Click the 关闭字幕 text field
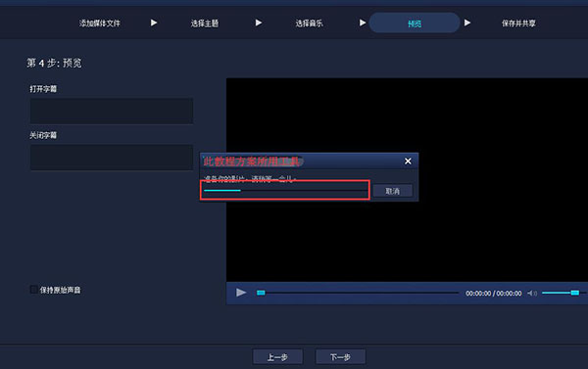Viewport: 588px width, 369px height. [112, 158]
